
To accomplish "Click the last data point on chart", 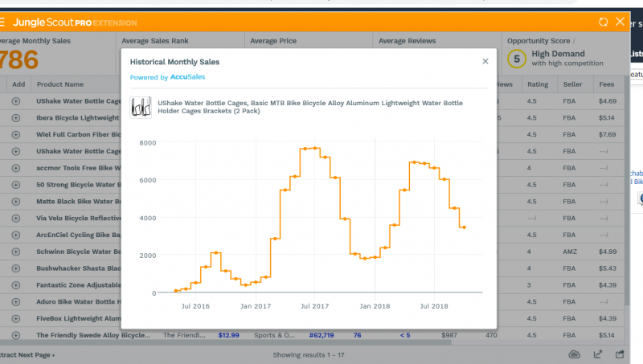I will click(x=465, y=227).
